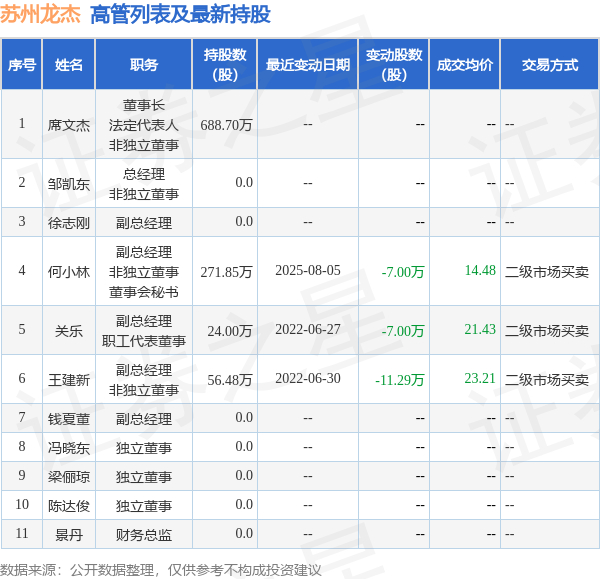Select the 最近变动日期 column header
600x579 pixels.
click(x=308, y=65)
